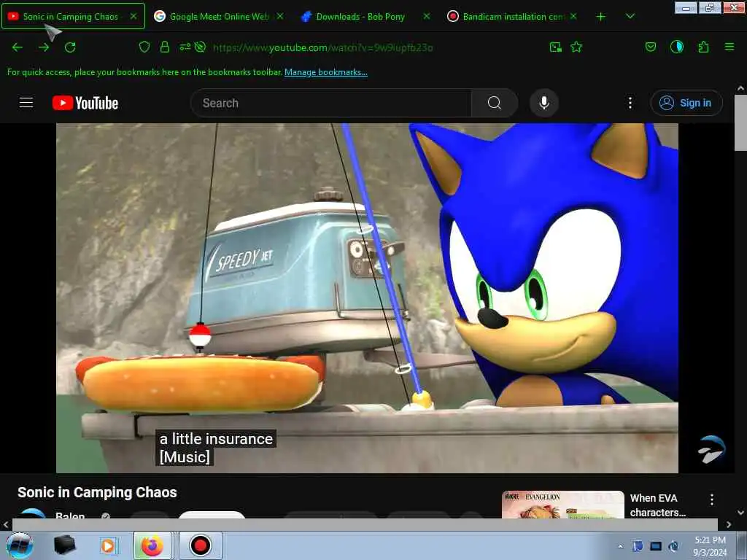Click the horizontal scrollbar right arrow
The image size is (747, 560).
(729, 524)
